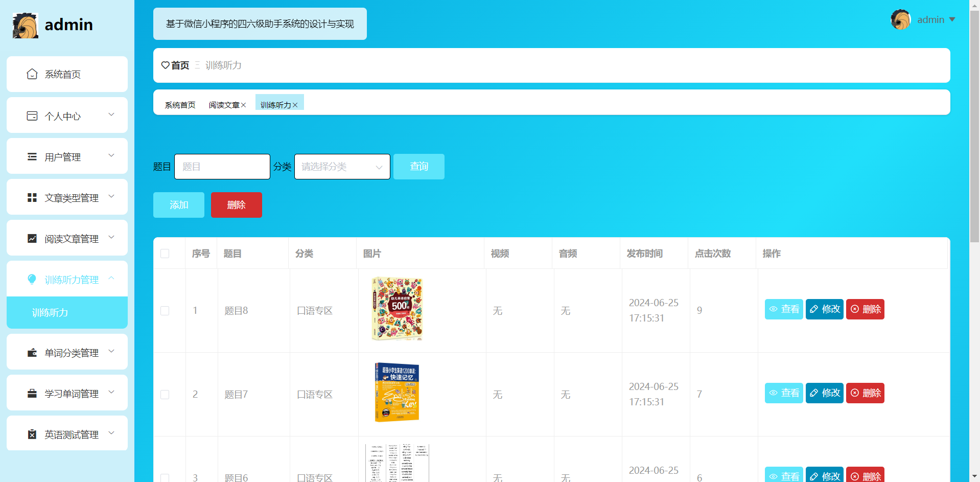The width and height of the screenshot is (980, 482).
Task: Click the 首页 breadcrumb link
Action: click(x=180, y=65)
